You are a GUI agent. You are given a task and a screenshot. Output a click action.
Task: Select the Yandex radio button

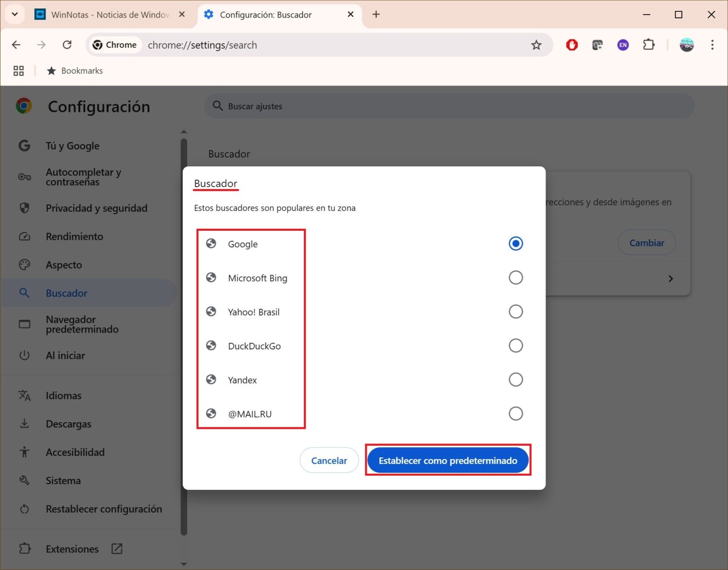point(515,379)
